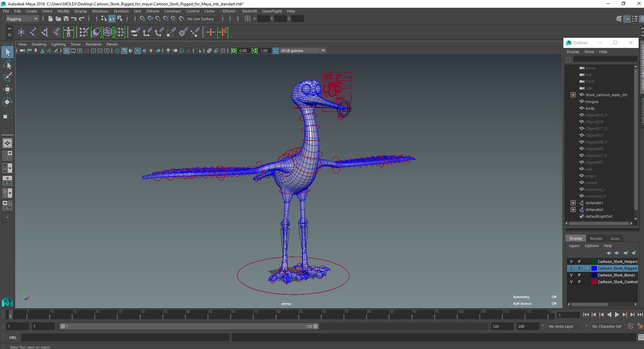Click the time range slider bar
Viewport: 644px width, 349px height.
pos(189,326)
